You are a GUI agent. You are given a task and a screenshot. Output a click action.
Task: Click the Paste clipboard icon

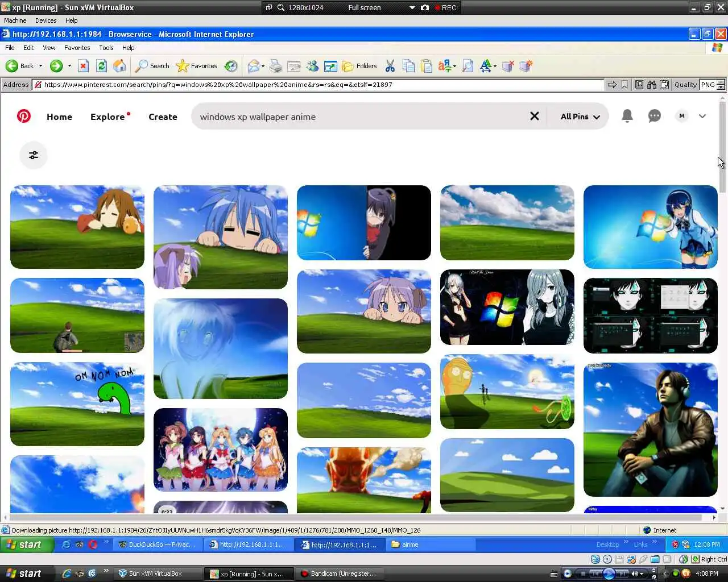point(427,66)
